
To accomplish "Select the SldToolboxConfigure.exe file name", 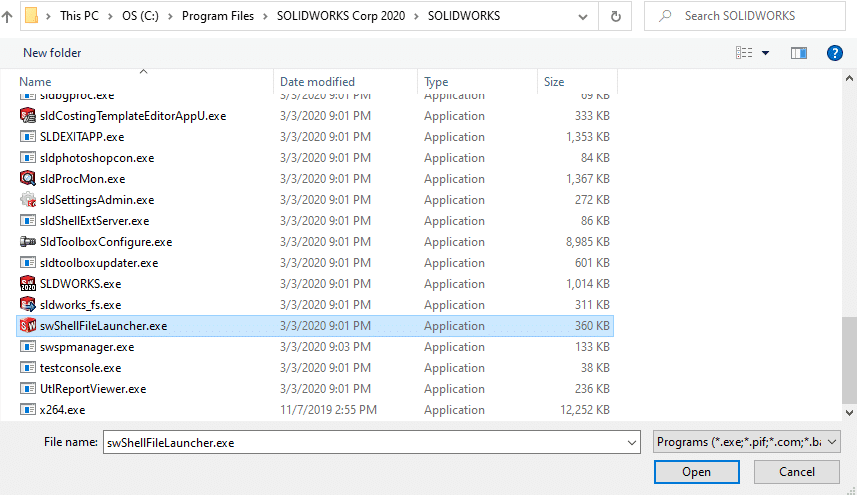I will click(106, 242).
